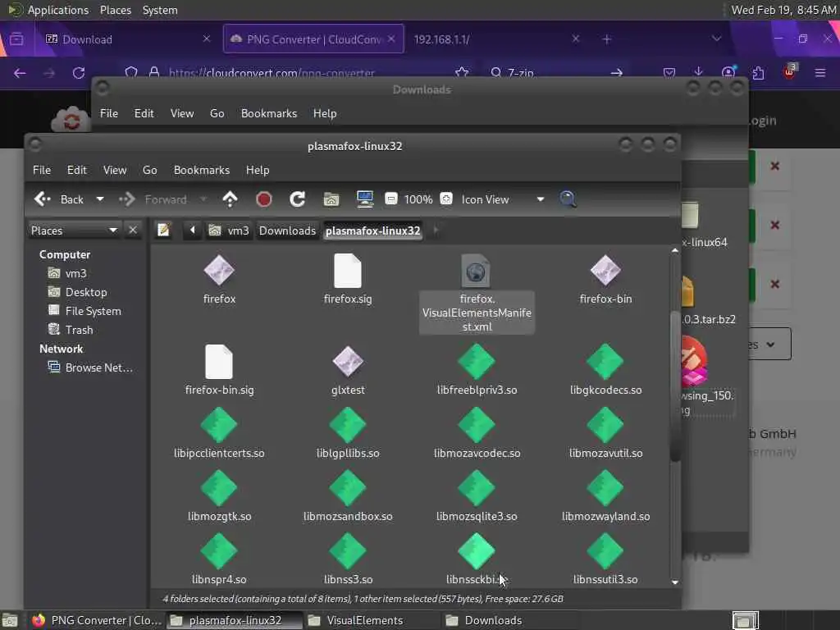Select libmozwayland.so library
The width and height of the screenshot is (840, 630).
pyautogui.click(x=605, y=488)
